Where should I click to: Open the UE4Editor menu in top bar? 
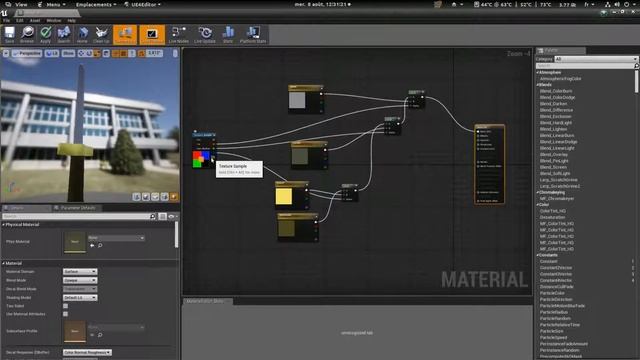click(142, 4)
